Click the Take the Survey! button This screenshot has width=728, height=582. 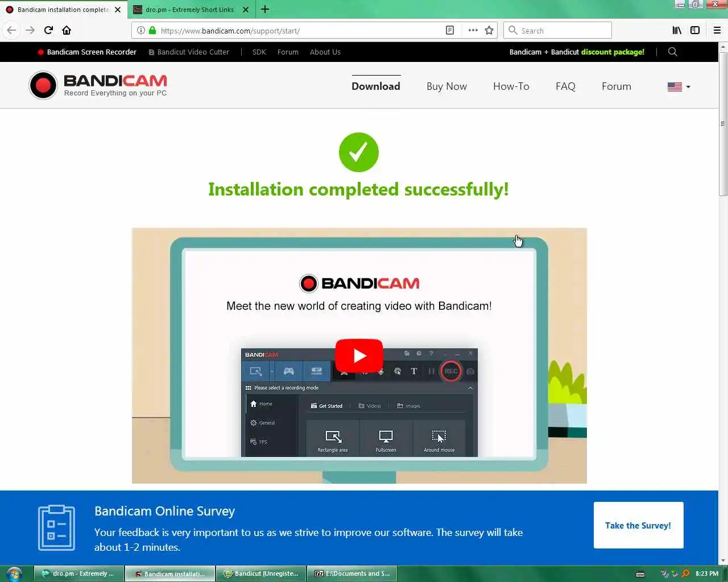638,525
